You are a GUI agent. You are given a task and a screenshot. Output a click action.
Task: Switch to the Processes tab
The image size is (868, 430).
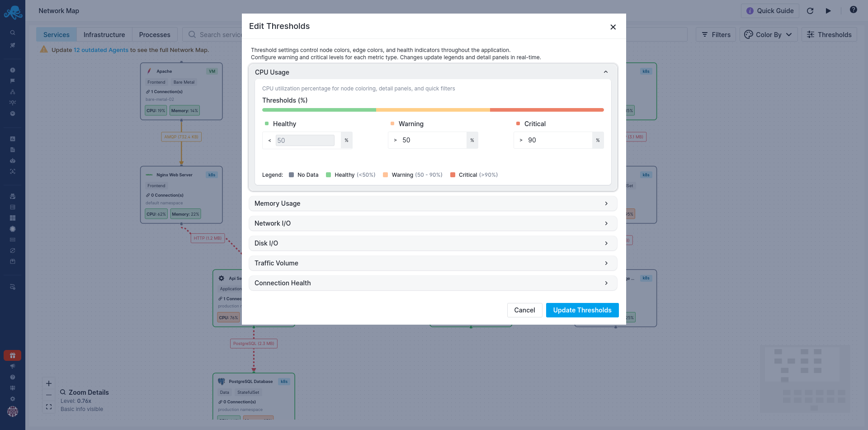click(x=155, y=35)
